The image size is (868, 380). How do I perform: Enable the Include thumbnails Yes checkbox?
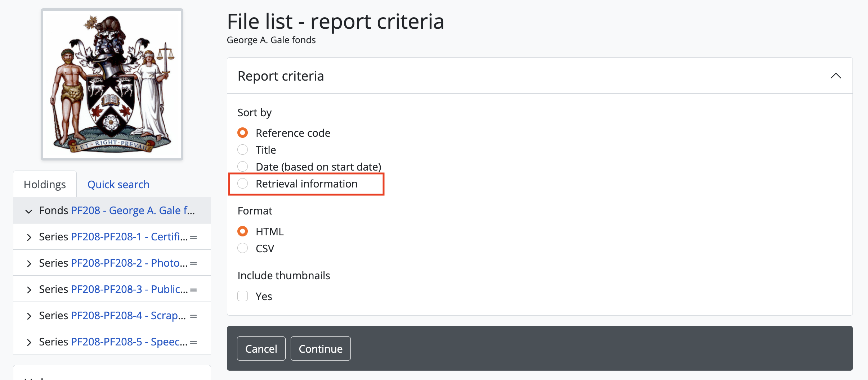click(243, 296)
